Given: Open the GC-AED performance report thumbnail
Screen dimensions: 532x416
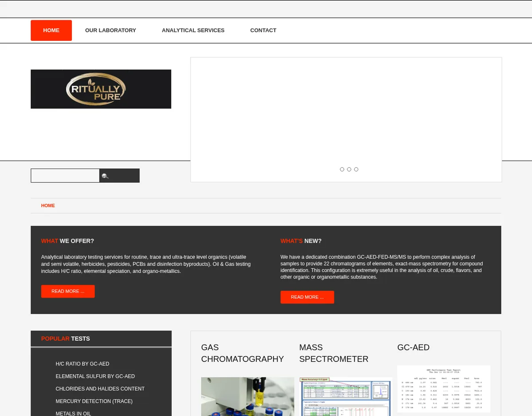Looking at the screenshot, I should tap(444, 389).
